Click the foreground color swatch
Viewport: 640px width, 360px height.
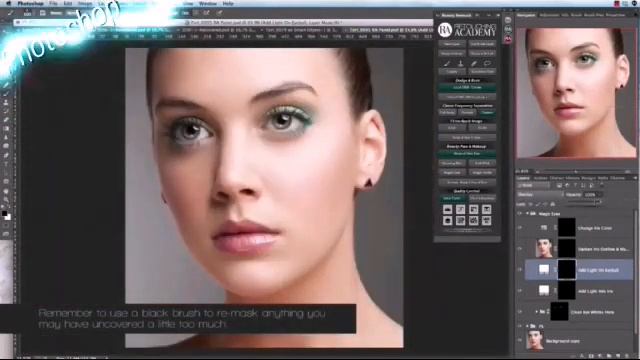(x=4, y=213)
